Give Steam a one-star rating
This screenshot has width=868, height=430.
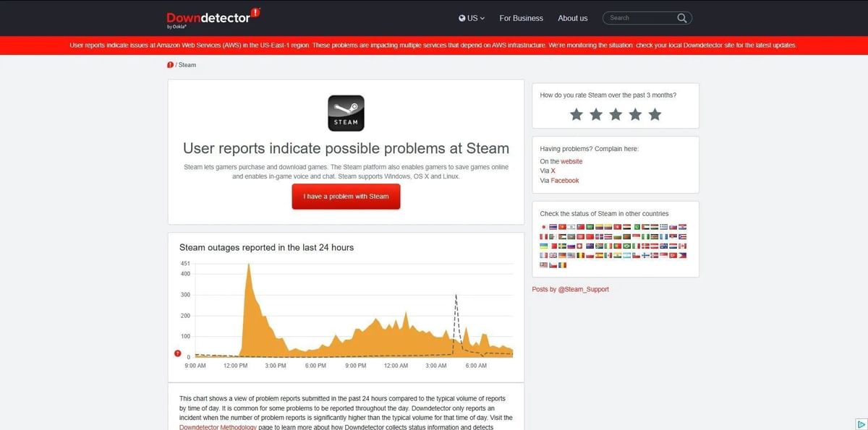click(576, 113)
